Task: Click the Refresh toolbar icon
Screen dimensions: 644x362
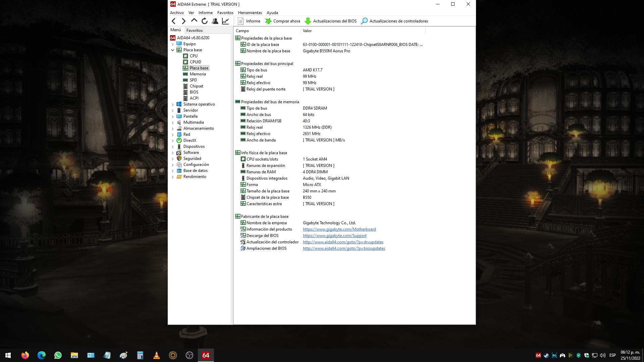Action: 204,21
